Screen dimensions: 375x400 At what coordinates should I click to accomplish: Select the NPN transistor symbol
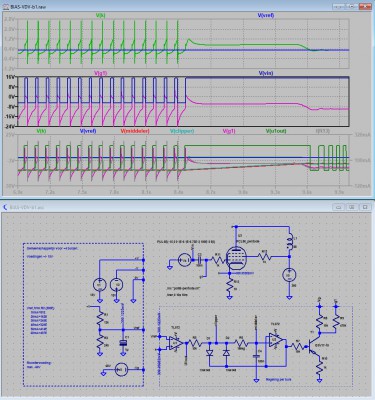click(x=313, y=347)
